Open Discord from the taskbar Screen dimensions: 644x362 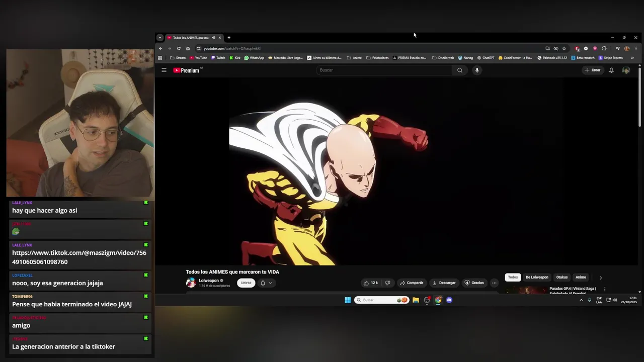449,300
